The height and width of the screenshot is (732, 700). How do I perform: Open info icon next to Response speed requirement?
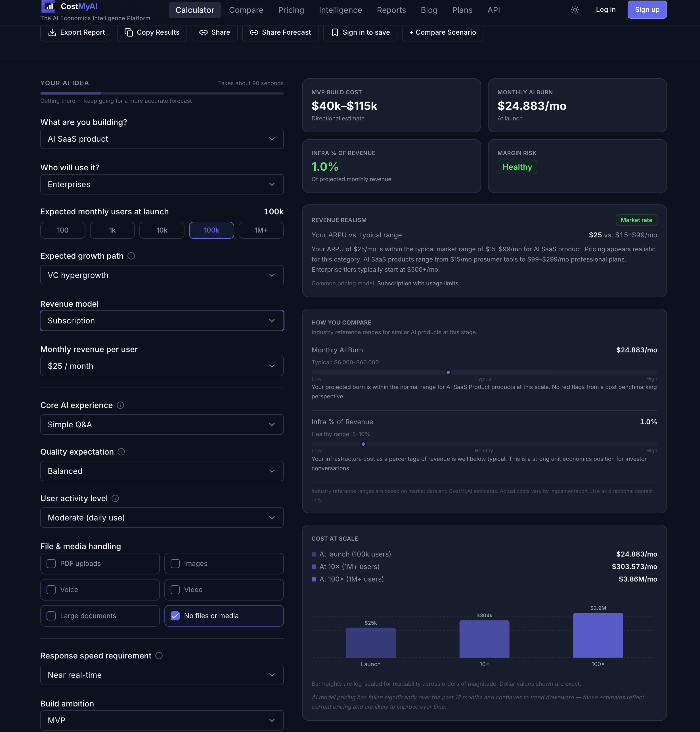pos(159,656)
